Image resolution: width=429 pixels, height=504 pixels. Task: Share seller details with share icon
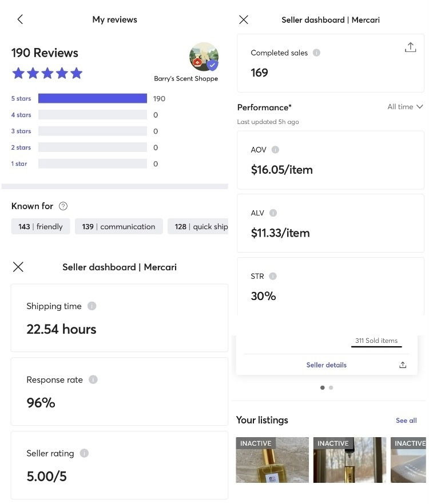[403, 365]
